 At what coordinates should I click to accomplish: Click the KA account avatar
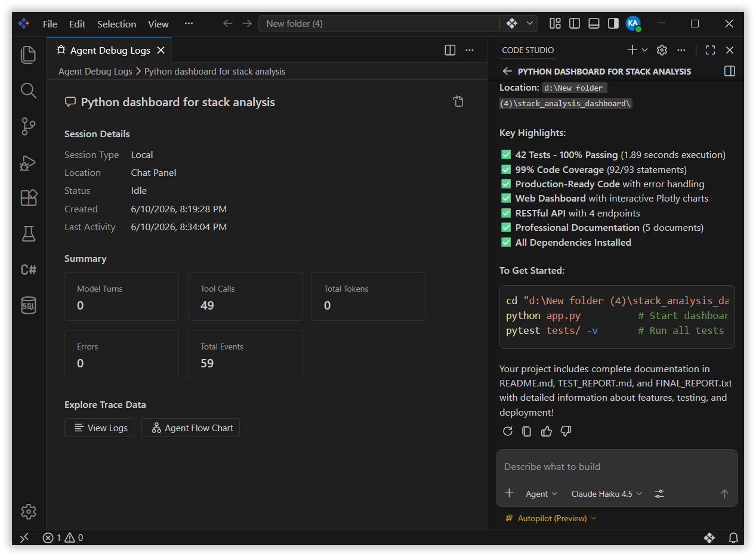[633, 23]
